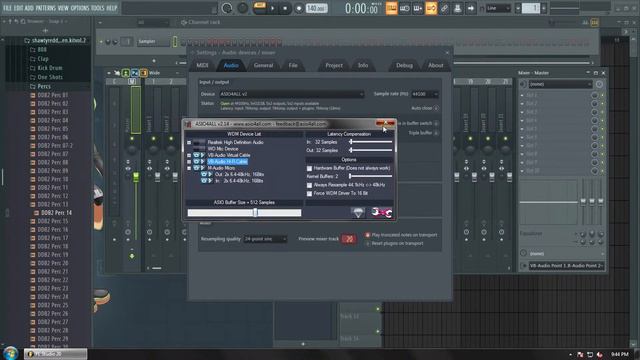Adjust the Kernel Buffers slider
This screenshot has height=360, width=640.
click(x=371, y=176)
